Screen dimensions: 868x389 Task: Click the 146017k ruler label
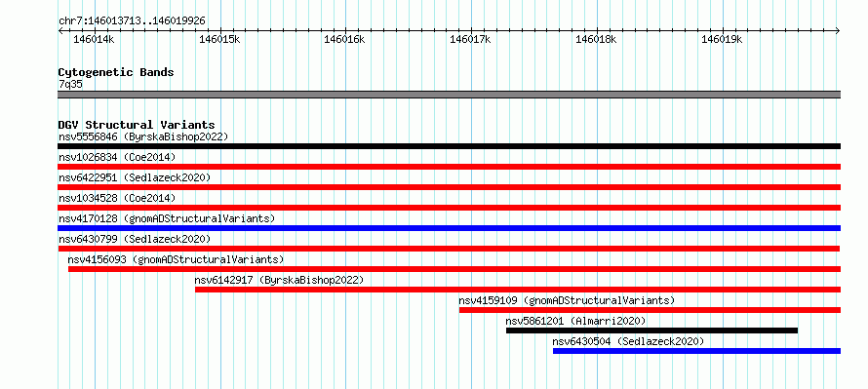pyautogui.click(x=470, y=40)
